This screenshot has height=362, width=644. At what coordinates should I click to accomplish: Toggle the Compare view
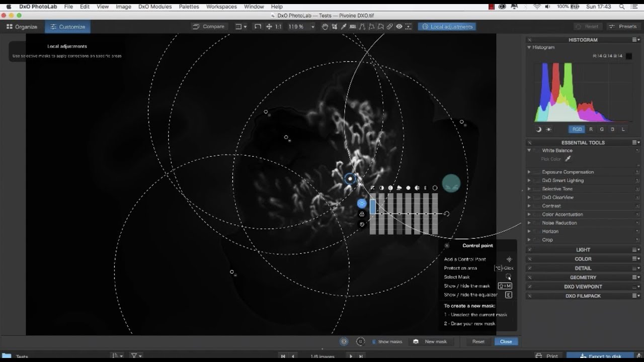tap(209, 27)
